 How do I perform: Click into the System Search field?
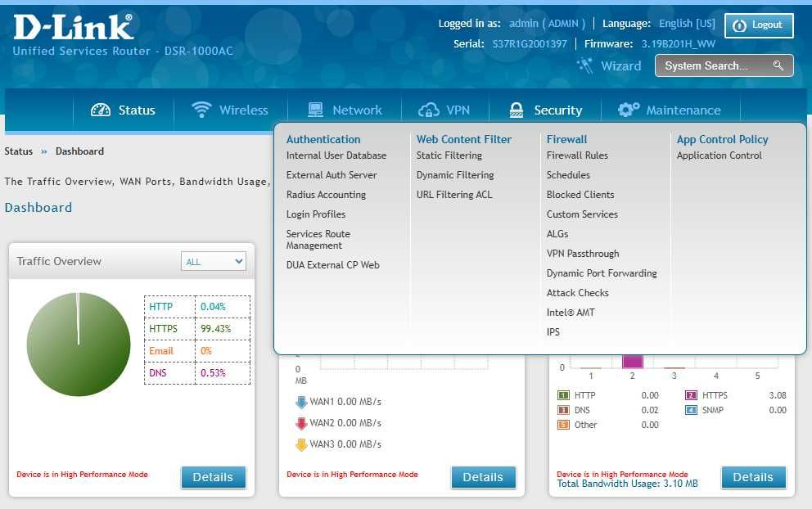[724, 65]
